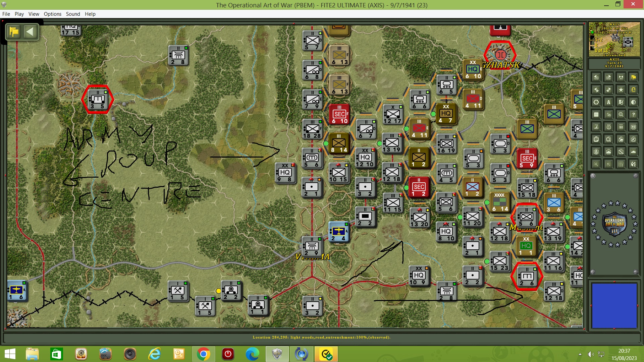Image resolution: width=644 pixels, height=362 pixels.
Task: Open Google Chrome from the taskbar
Action: (203, 354)
